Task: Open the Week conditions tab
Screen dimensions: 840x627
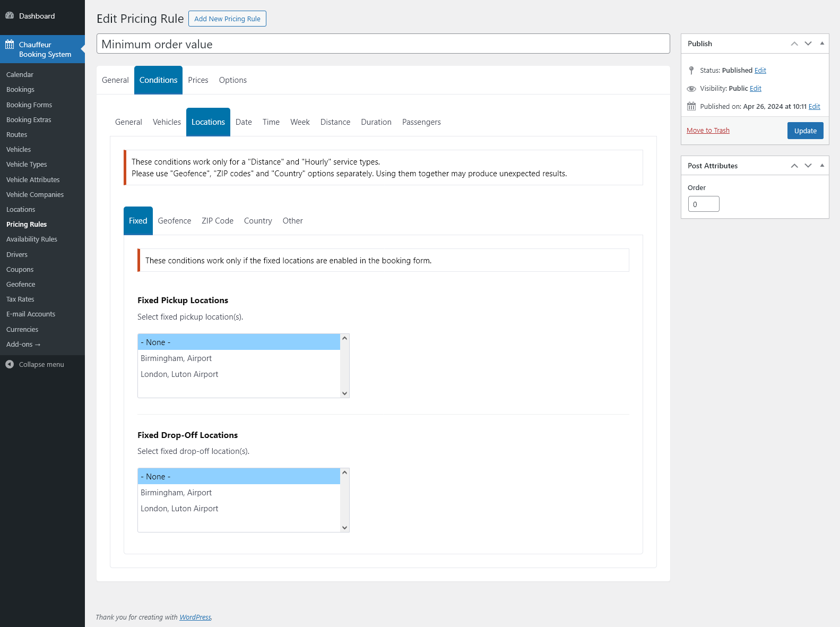Action: point(300,122)
